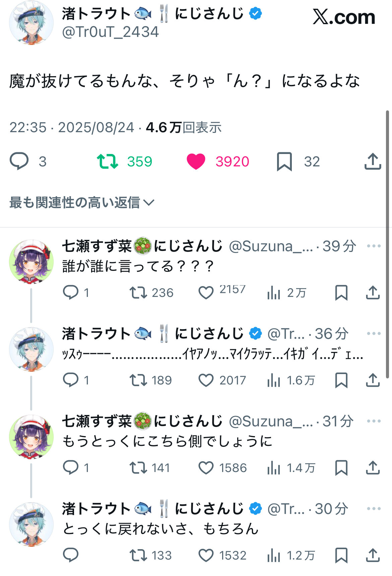Open reply sort dropdown 最も関連性の高い返信
The image size is (392, 576).
pyautogui.click(x=82, y=202)
